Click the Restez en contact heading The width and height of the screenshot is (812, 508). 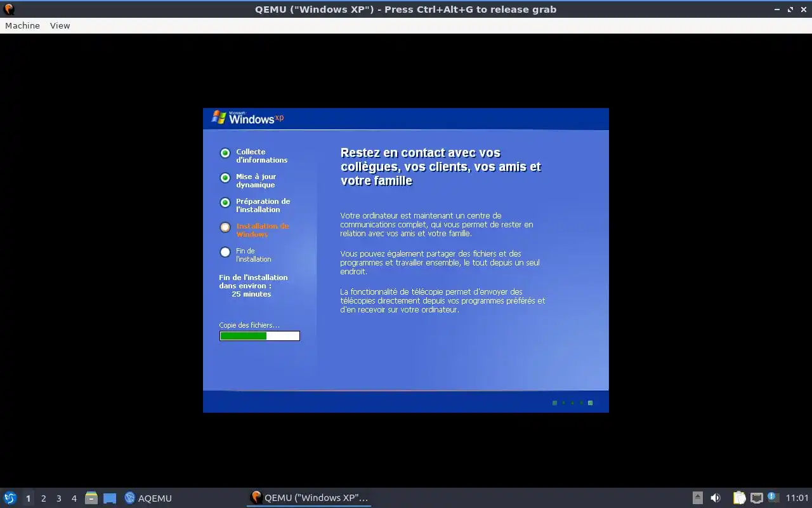[x=441, y=166]
